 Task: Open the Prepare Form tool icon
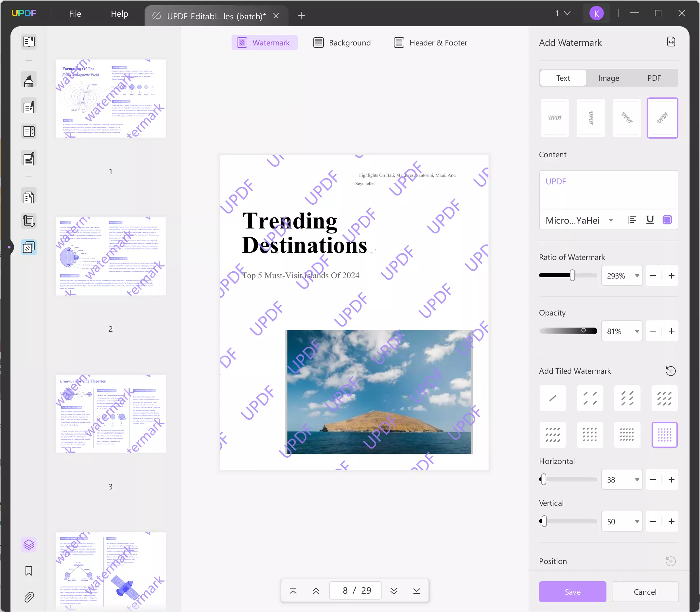tap(29, 131)
